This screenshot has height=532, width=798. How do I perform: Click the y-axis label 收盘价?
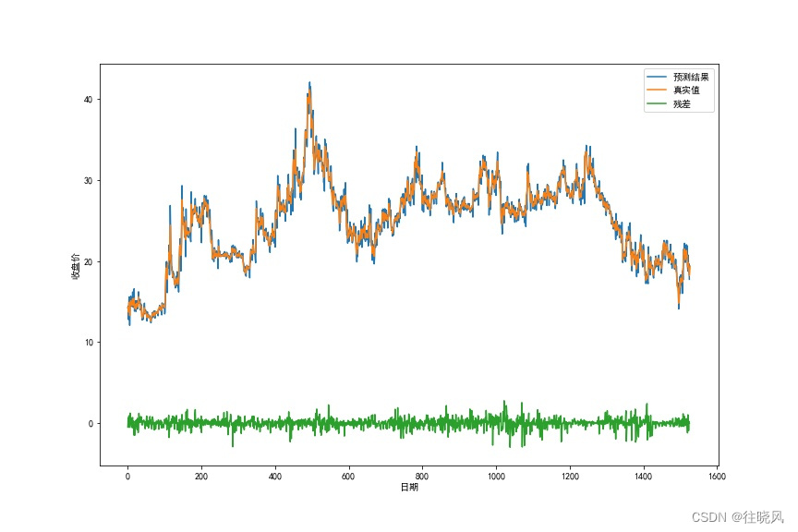point(76,266)
